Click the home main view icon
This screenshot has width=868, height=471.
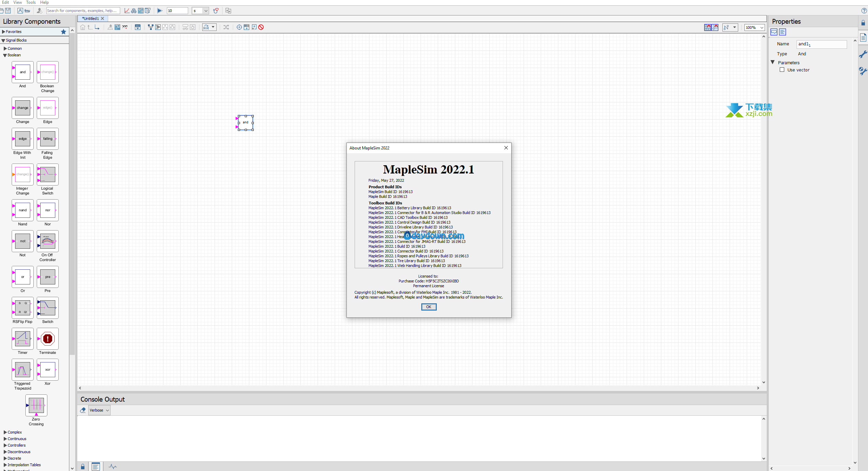click(x=83, y=27)
